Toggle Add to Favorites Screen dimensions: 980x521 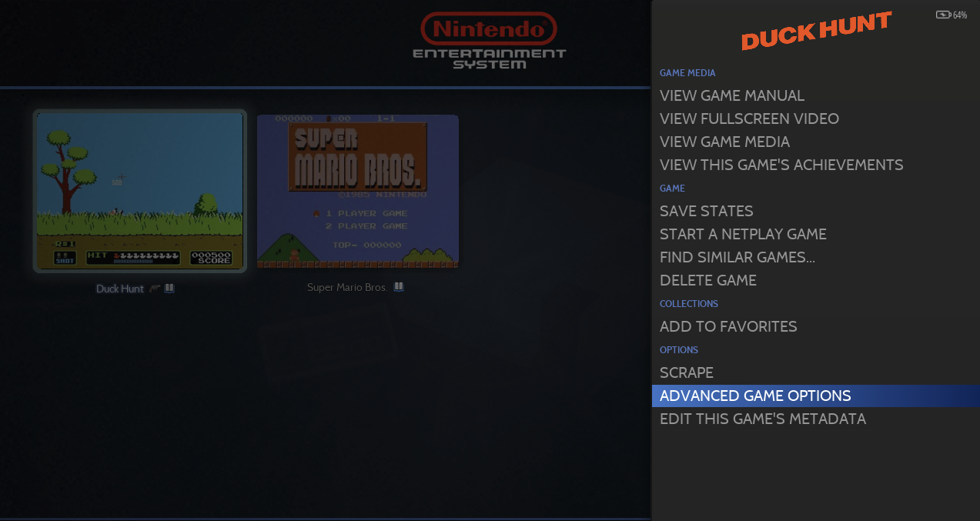pyautogui.click(x=728, y=326)
